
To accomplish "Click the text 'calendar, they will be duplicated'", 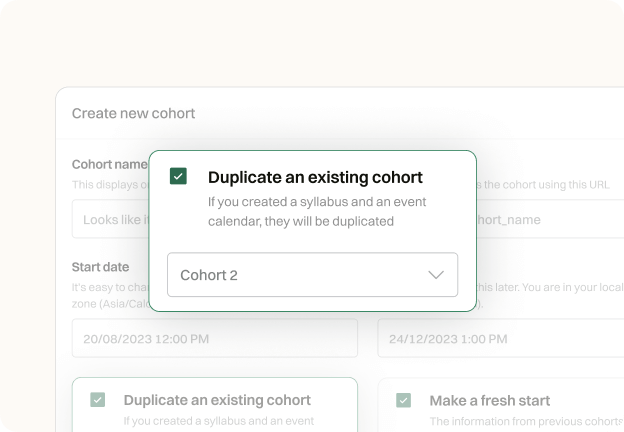I will (x=301, y=221).
